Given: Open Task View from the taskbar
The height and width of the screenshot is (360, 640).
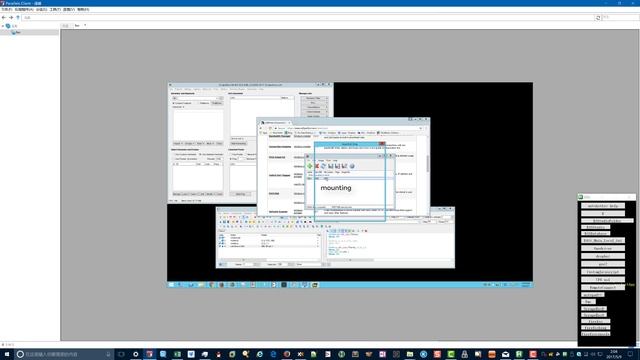Looking at the screenshot, I should [121, 354].
